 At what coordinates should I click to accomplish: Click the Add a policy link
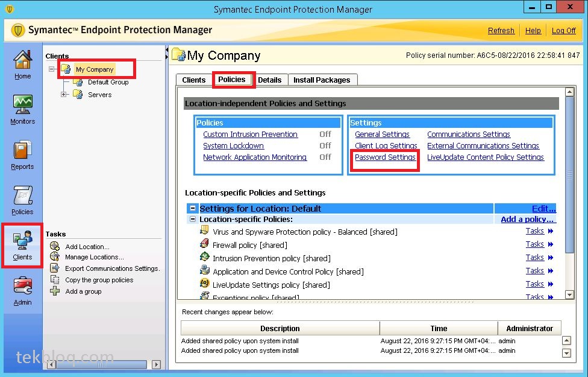tap(527, 219)
